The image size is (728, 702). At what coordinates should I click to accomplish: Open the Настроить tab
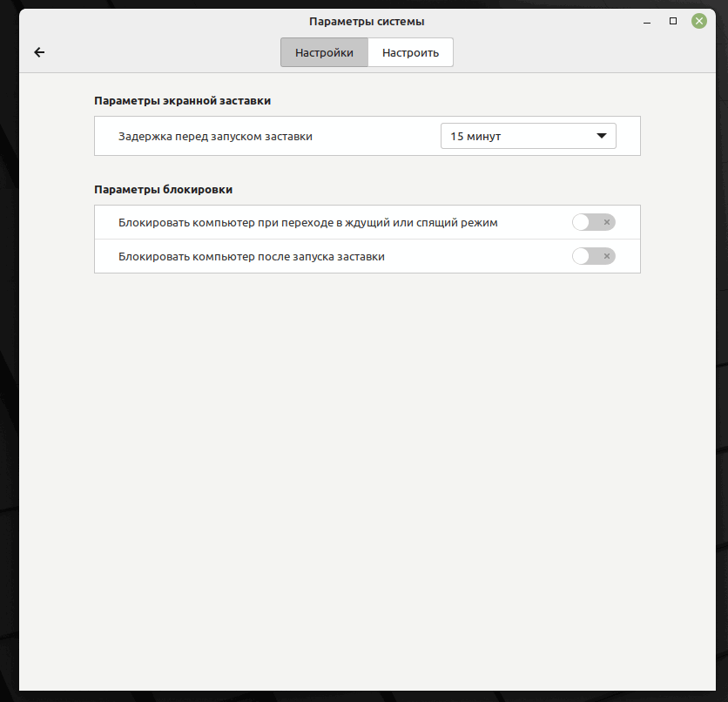pos(410,52)
